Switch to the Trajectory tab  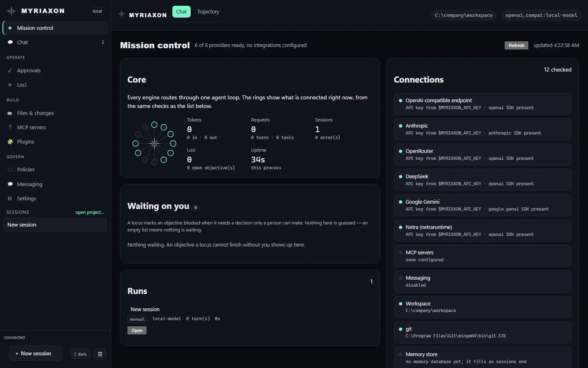208,11
